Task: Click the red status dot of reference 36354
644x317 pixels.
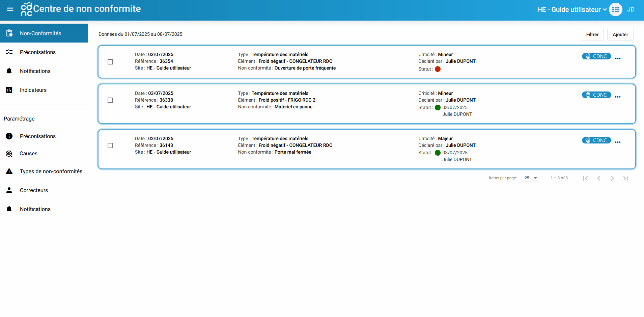Action: [x=438, y=69]
